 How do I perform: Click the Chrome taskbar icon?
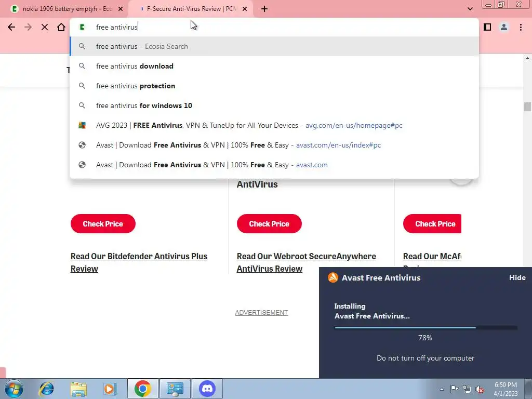click(142, 389)
